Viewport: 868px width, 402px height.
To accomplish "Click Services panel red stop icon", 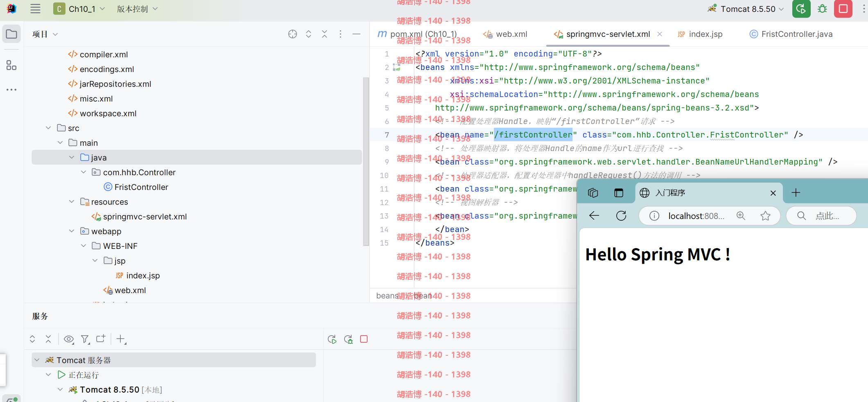I will (364, 339).
